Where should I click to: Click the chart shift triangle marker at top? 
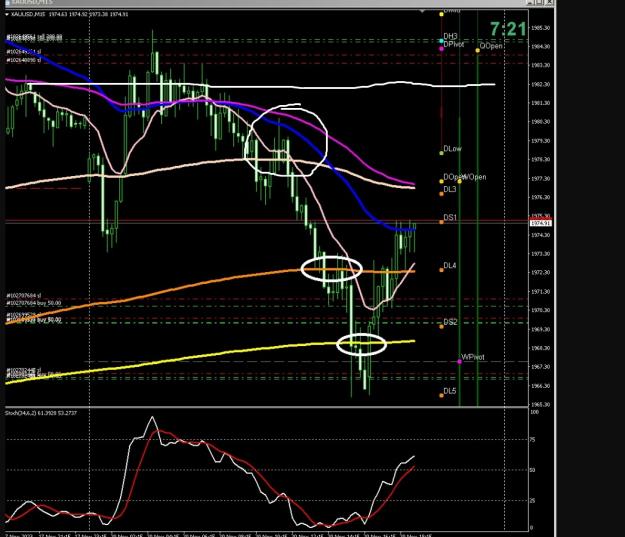pos(422,11)
